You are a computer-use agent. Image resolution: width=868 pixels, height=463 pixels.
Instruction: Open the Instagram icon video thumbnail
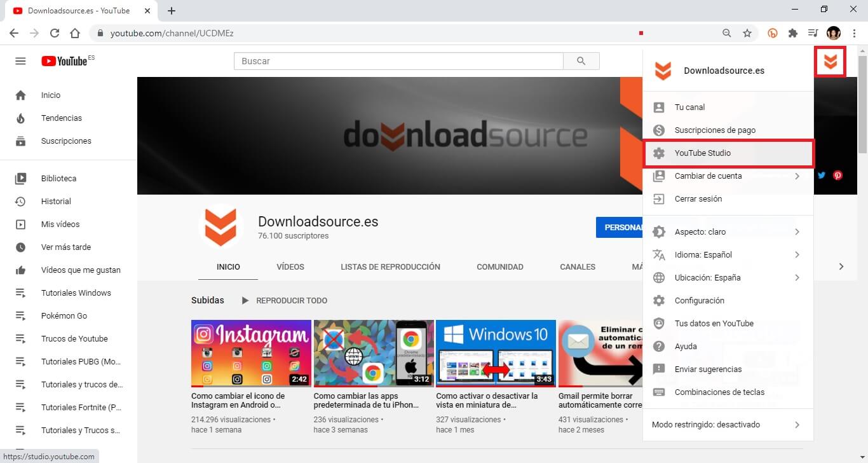pos(251,353)
